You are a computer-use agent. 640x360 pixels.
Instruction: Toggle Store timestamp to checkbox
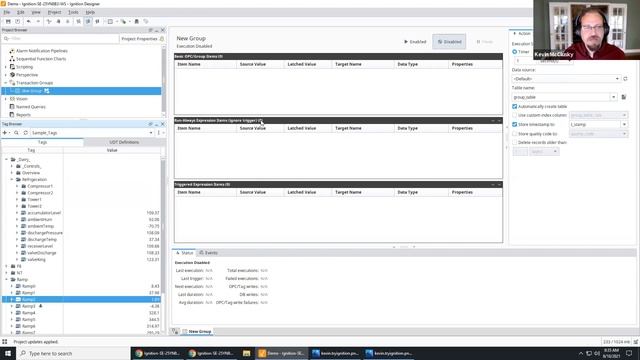coord(514,124)
